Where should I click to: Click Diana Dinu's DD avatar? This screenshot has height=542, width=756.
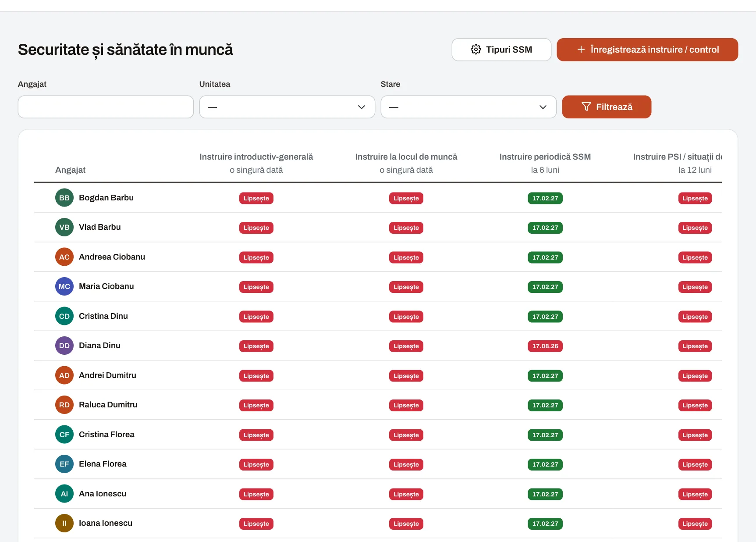[x=64, y=346]
